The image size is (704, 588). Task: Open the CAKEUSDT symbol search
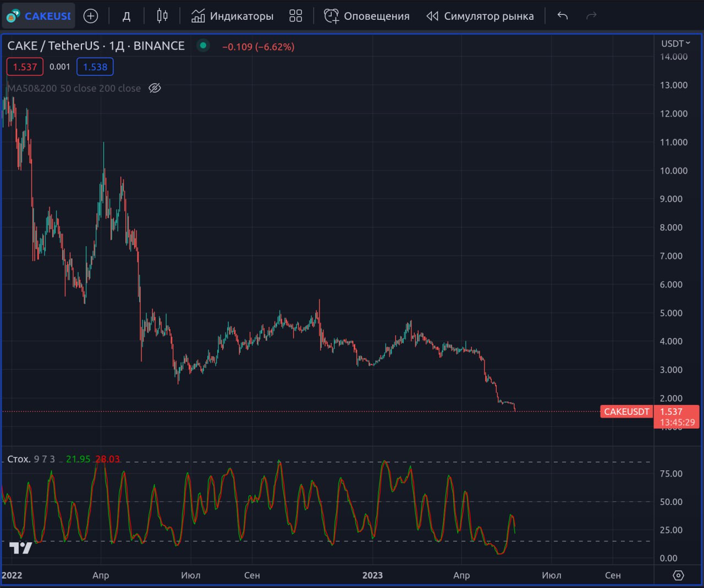click(38, 16)
